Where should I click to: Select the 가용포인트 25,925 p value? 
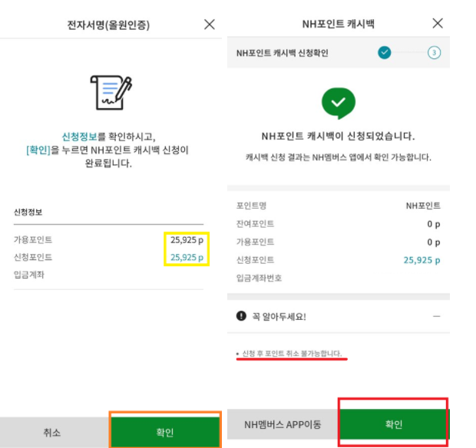187,240
